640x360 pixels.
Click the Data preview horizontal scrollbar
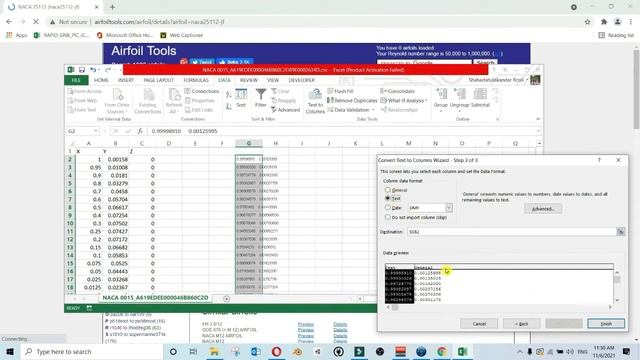(x=499, y=307)
